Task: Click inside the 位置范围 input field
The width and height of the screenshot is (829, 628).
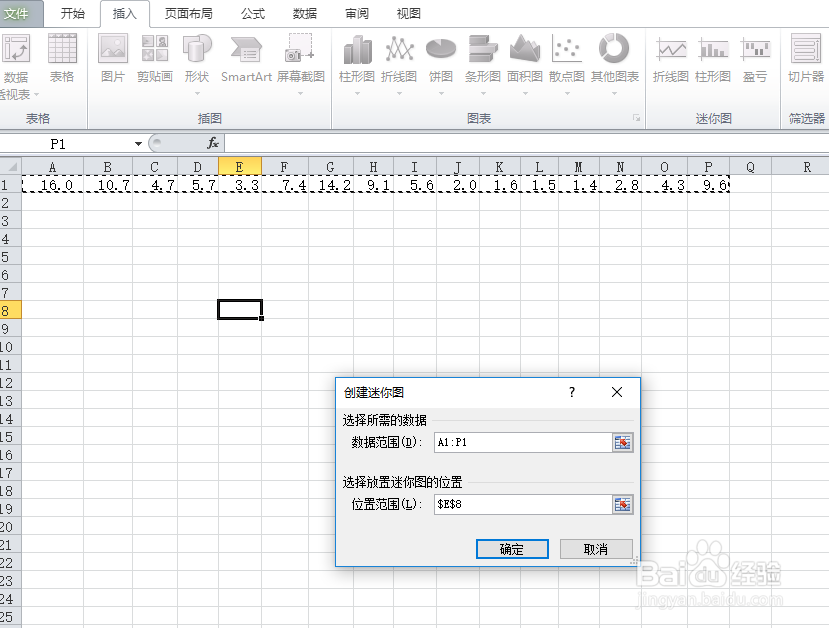Action: click(520, 504)
